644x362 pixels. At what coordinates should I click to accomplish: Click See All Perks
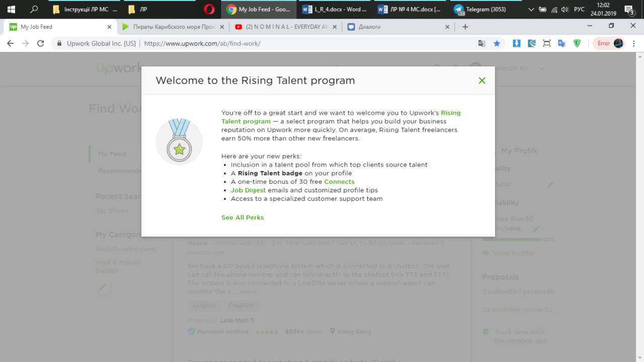point(243,218)
